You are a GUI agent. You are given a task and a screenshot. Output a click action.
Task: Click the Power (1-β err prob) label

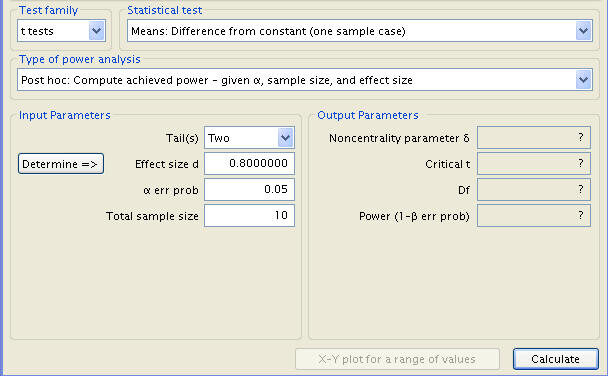pyautogui.click(x=414, y=216)
